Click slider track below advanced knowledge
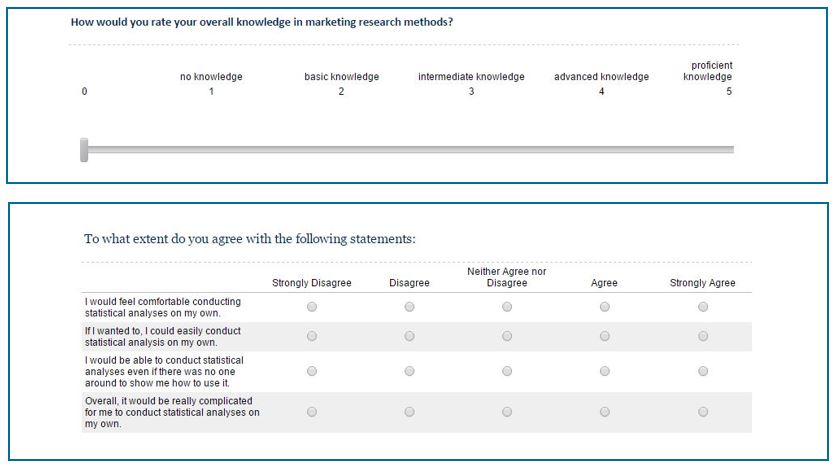 pyautogui.click(x=602, y=150)
